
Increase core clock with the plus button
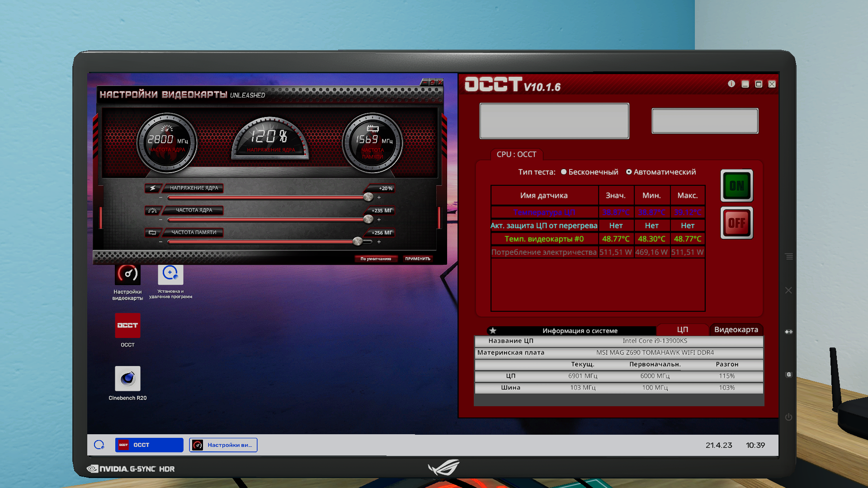coord(379,220)
